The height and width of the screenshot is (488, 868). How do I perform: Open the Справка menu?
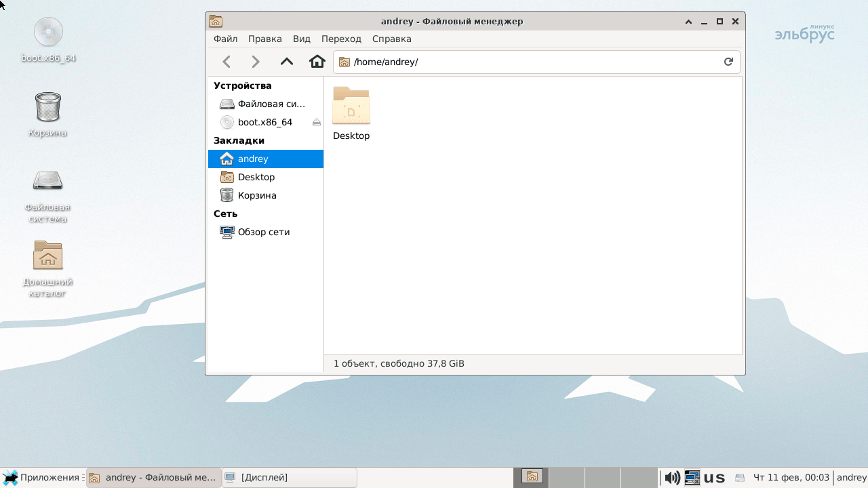392,39
